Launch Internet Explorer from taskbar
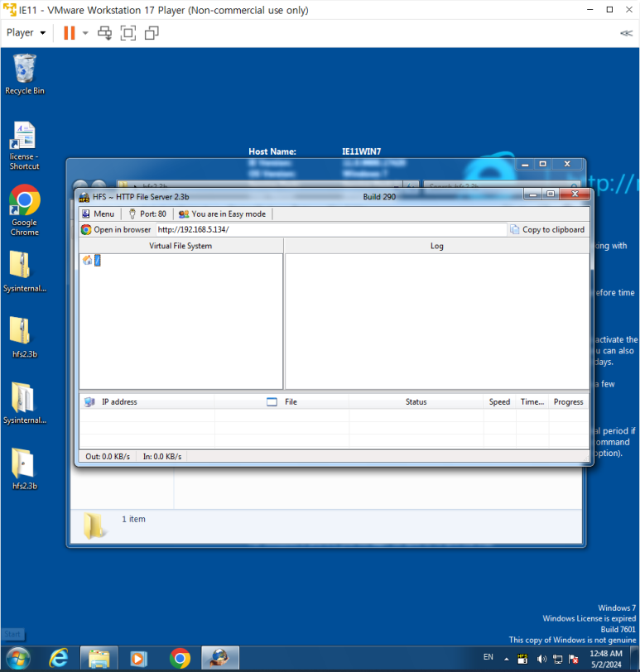 (x=58, y=658)
